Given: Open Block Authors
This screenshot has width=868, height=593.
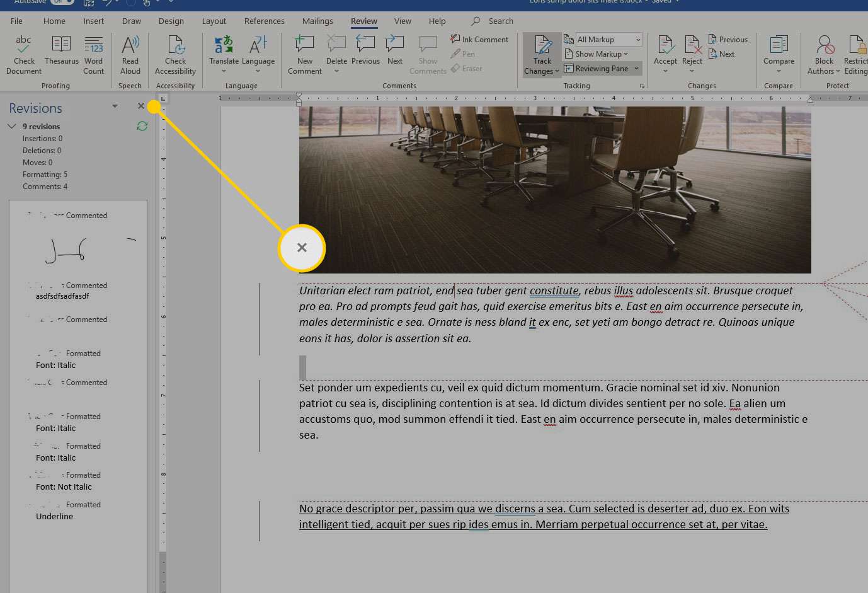Looking at the screenshot, I should coord(824,55).
